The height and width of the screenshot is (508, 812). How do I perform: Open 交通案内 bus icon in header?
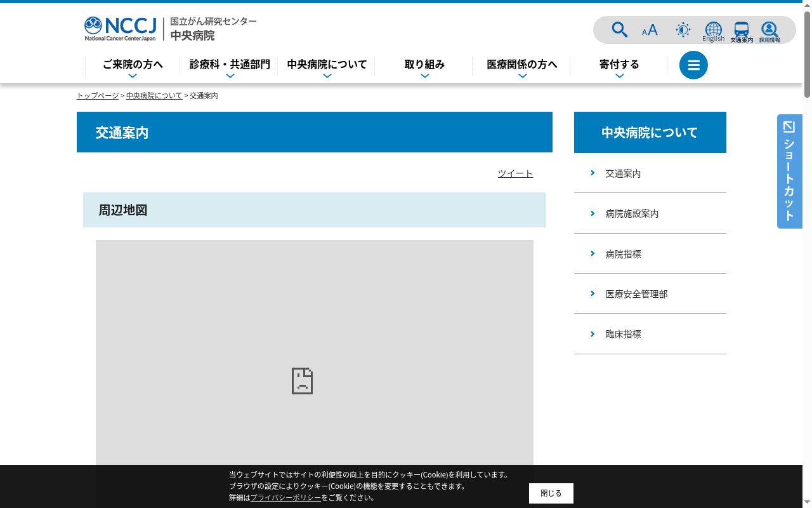[742, 32]
